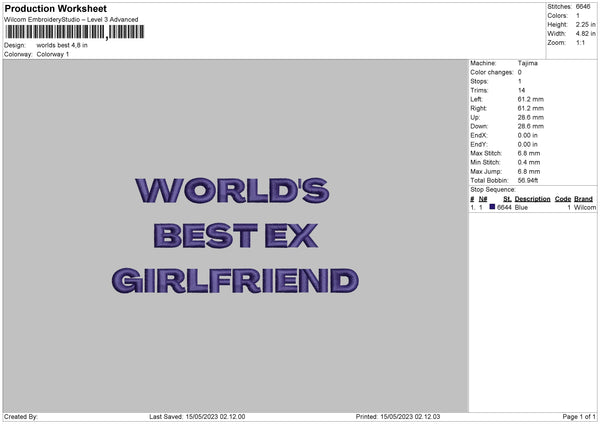Click the Brand column header

[x=584, y=199]
